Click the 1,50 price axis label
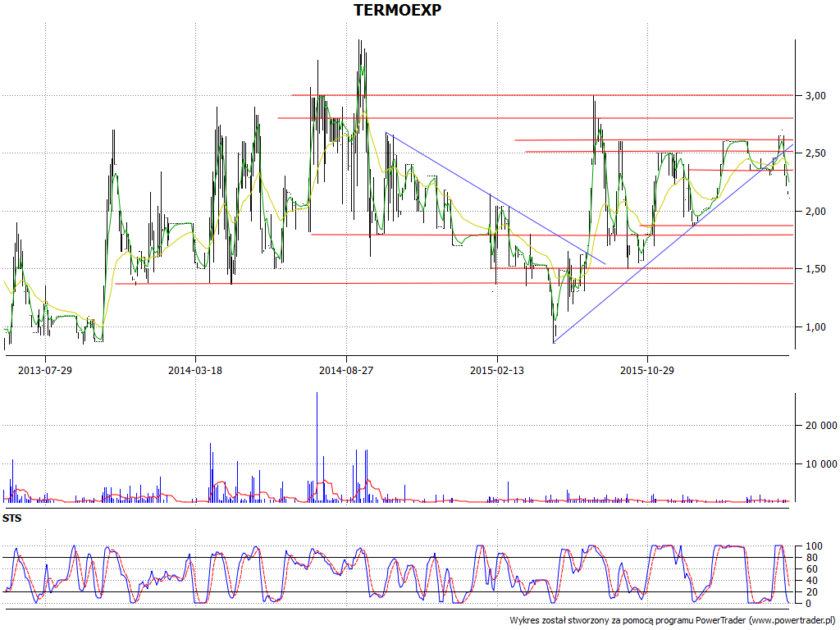This screenshot has height=630, width=840. pyautogui.click(x=815, y=269)
